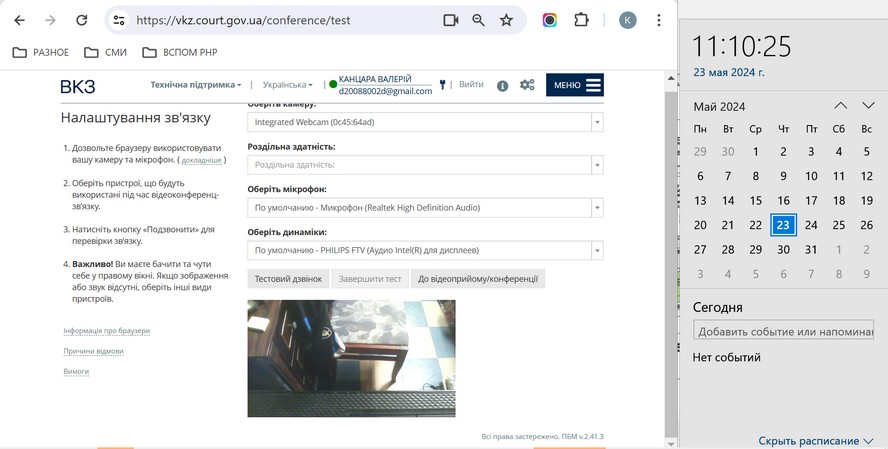Open speakers dropdown PHILIPS FTV
This screenshot has width=888, height=449.
click(x=425, y=250)
